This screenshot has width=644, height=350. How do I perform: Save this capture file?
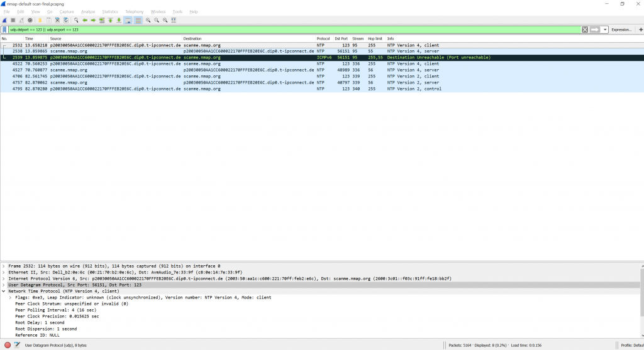[49, 20]
